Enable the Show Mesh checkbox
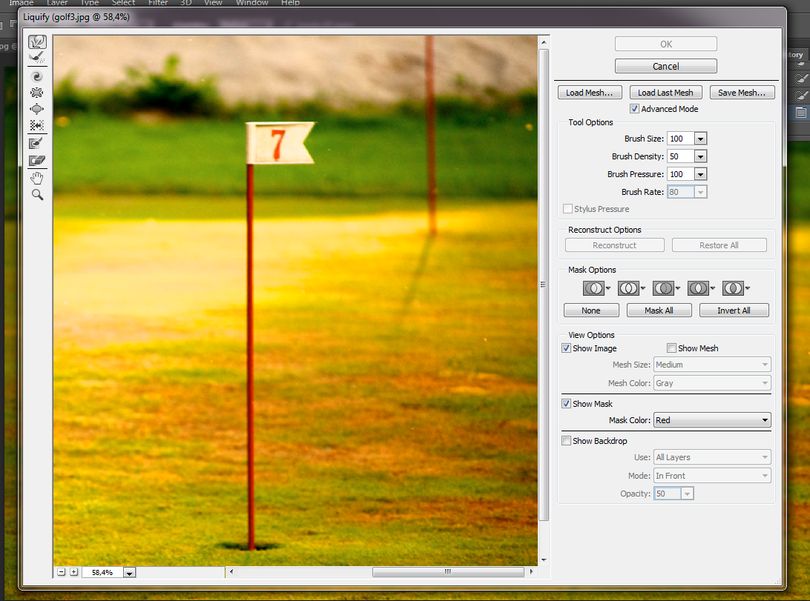The width and height of the screenshot is (810, 601). (671, 348)
